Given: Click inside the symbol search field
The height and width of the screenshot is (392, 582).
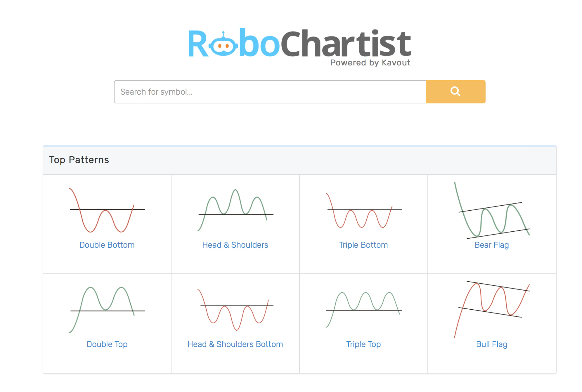Looking at the screenshot, I should point(263,91).
